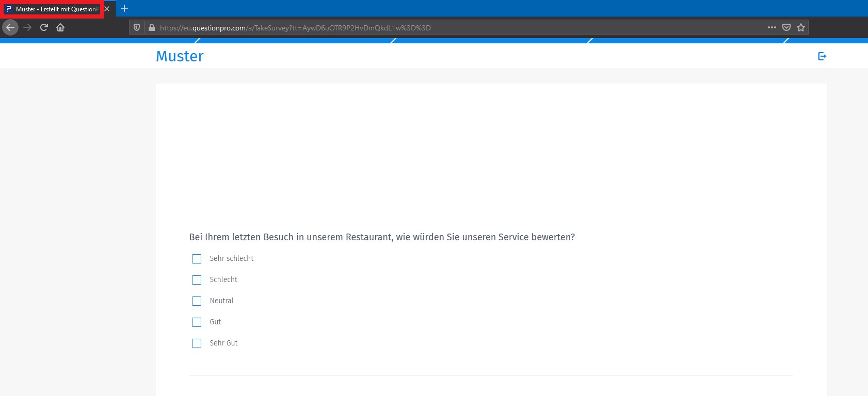
Task: Check the 'Sehr schlecht' option
Action: 197,259
